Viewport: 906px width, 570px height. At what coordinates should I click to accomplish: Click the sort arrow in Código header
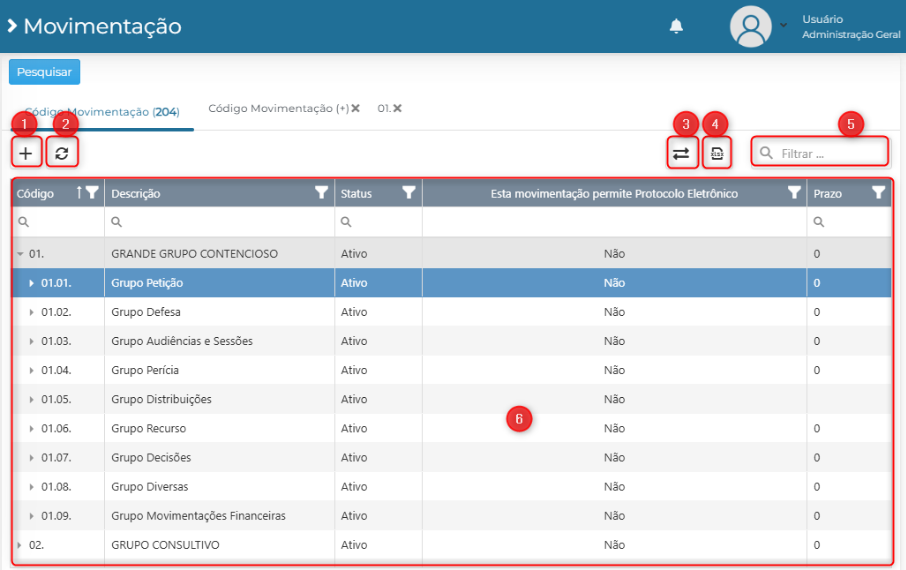[x=79, y=193]
